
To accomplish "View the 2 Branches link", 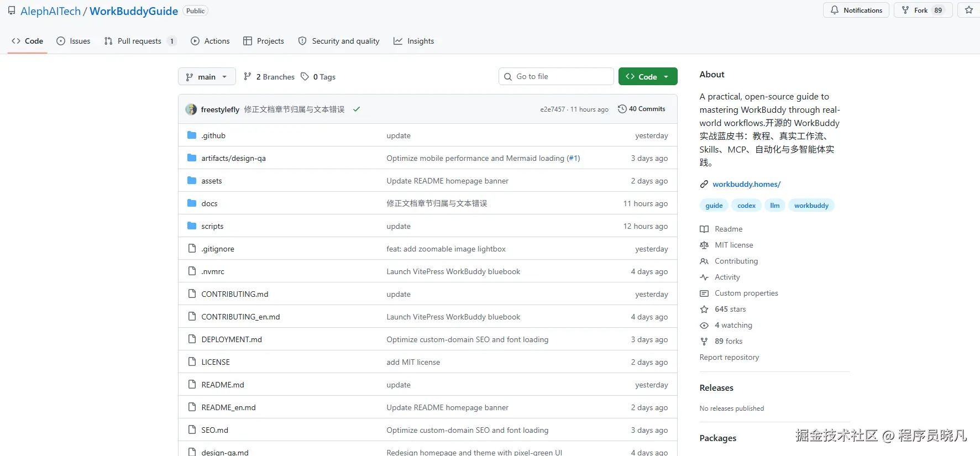I will 269,77.
